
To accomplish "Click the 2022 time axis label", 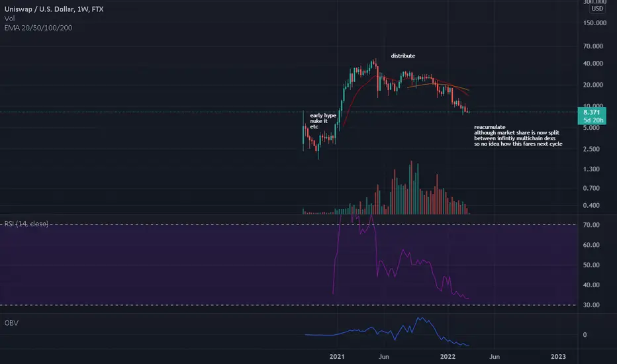I will [x=448, y=357].
